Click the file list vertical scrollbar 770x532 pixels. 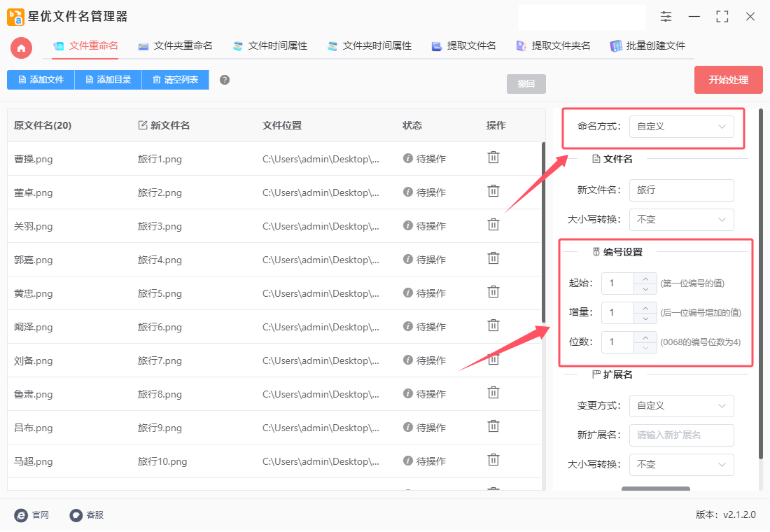tap(543, 232)
